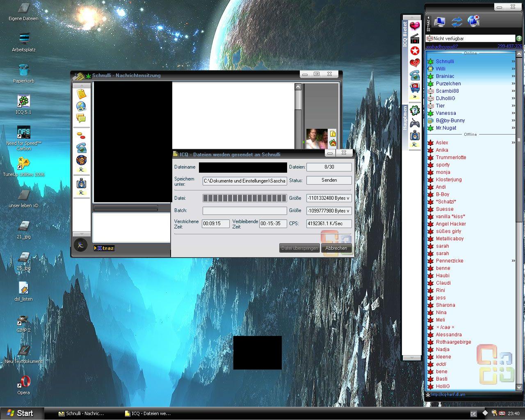This screenshot has width=525, height=420.
Task: Select the contact DJholliG in the online list
Action: point(445,98)
